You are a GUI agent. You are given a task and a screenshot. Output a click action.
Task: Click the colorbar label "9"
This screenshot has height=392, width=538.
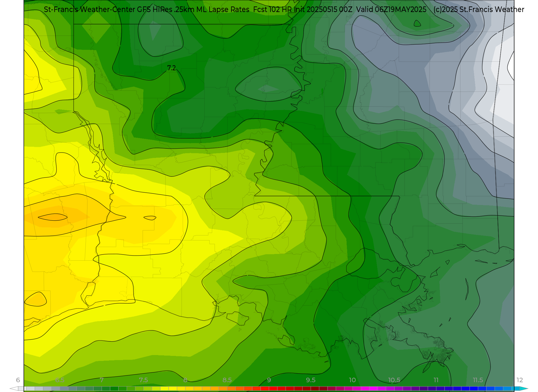tap(269, 380)
